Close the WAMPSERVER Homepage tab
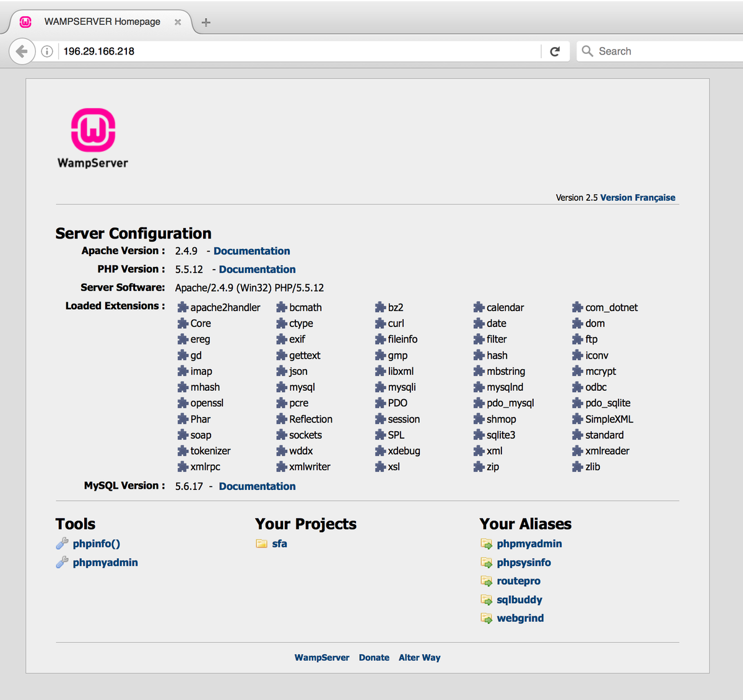The image size is (743, 700). tap(178, 22)
